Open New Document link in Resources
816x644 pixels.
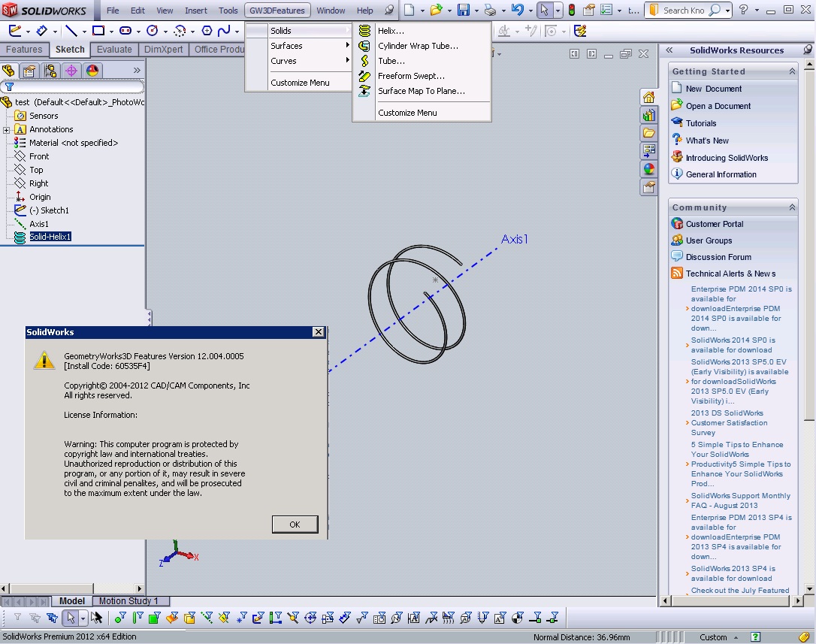tap(714, 89)
